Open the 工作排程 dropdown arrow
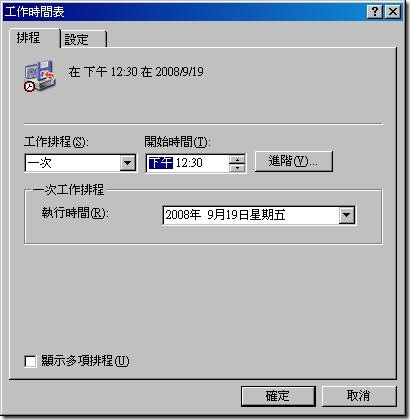Screen dimensions: 410x420 click(x=127, y=163)
